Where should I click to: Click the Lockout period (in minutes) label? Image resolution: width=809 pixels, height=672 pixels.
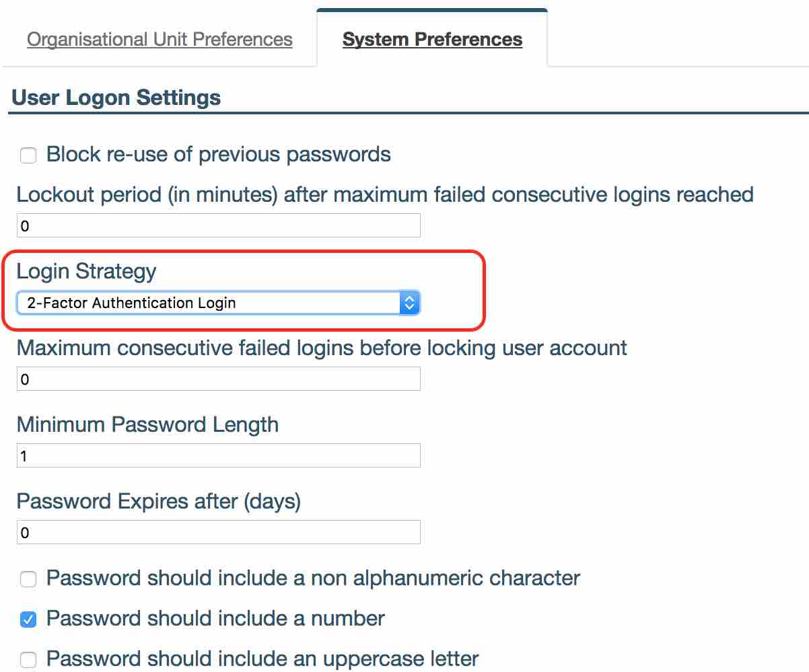384,194
